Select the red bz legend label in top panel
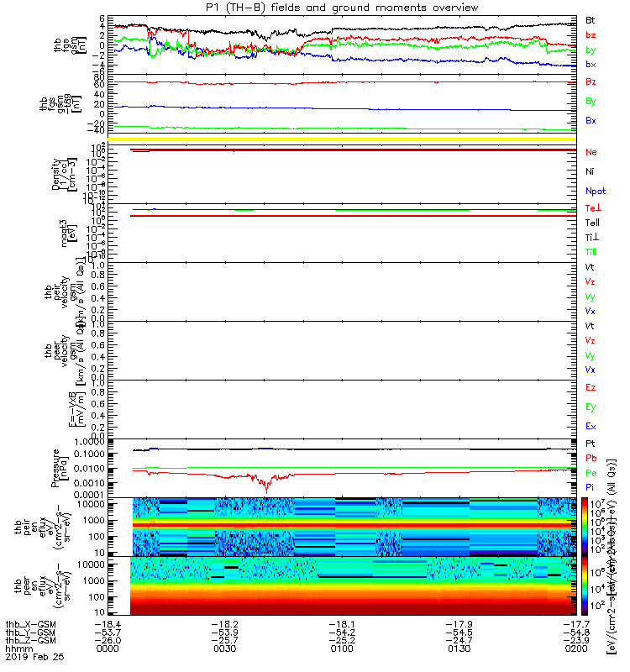 (x=591, y=34)
